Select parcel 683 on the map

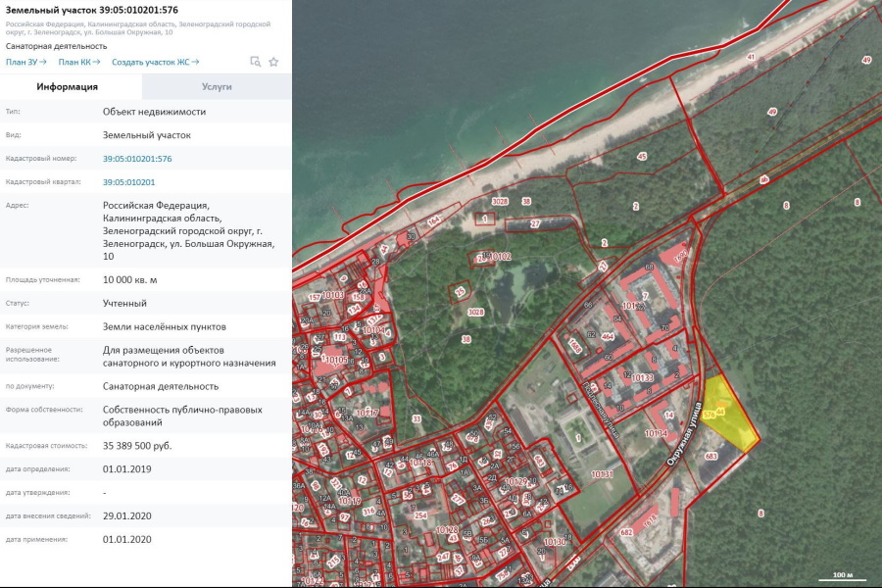pos(711,457)
